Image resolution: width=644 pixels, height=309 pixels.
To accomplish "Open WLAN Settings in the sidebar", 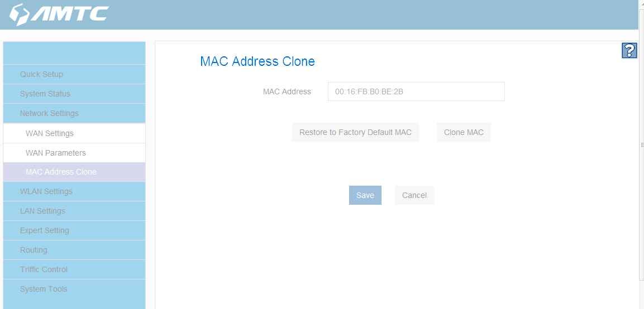I will pos(74,192).
